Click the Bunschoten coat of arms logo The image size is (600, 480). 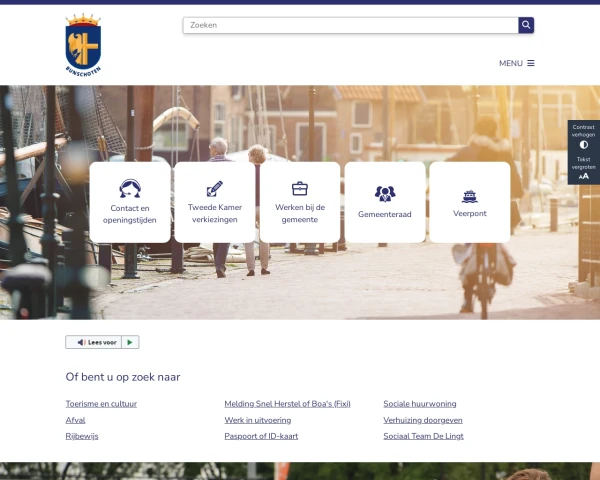[83, 45]
